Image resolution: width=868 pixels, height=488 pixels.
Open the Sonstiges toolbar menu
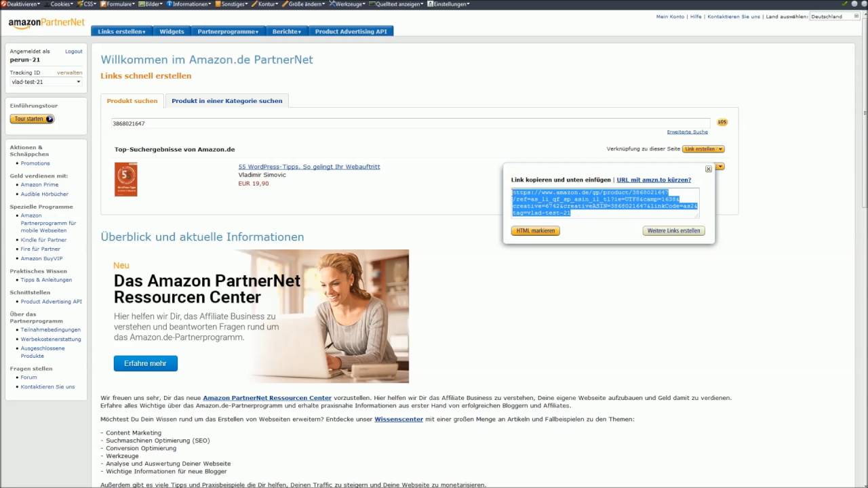click(x=233, y=4)
